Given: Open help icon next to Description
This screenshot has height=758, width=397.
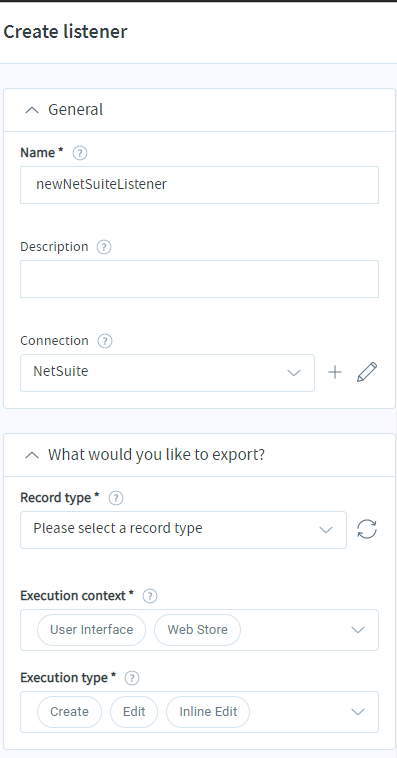Looking at the screenshot, I should tap(103, 247).
